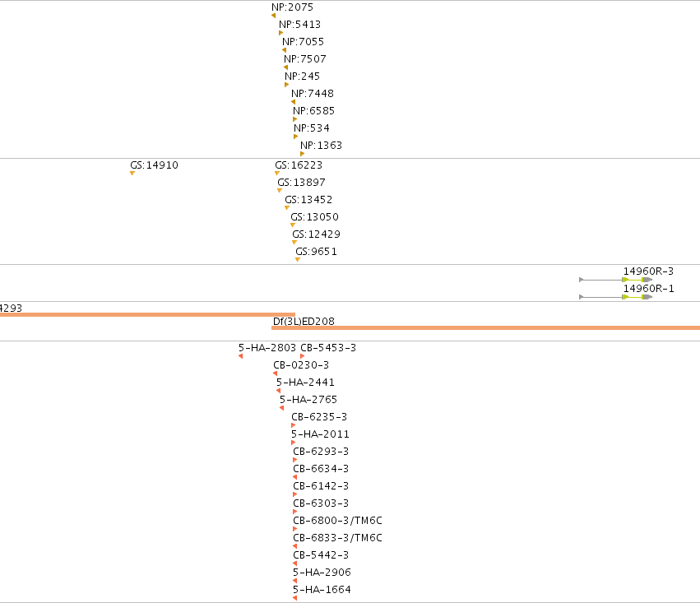
Task: Click NP:6585 insertion label
Action: tap(314, 111)
